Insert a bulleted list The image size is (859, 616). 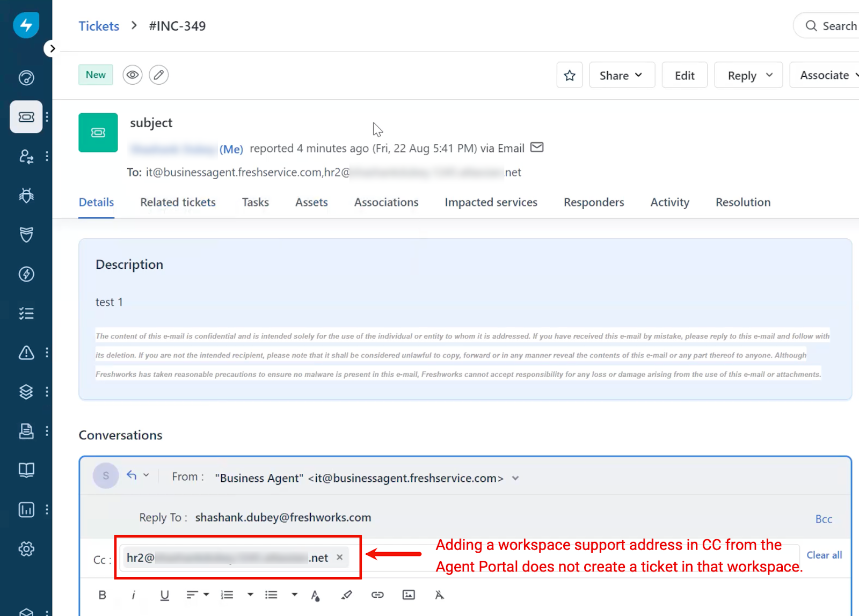pyautogui.click(x=271, y=595)
